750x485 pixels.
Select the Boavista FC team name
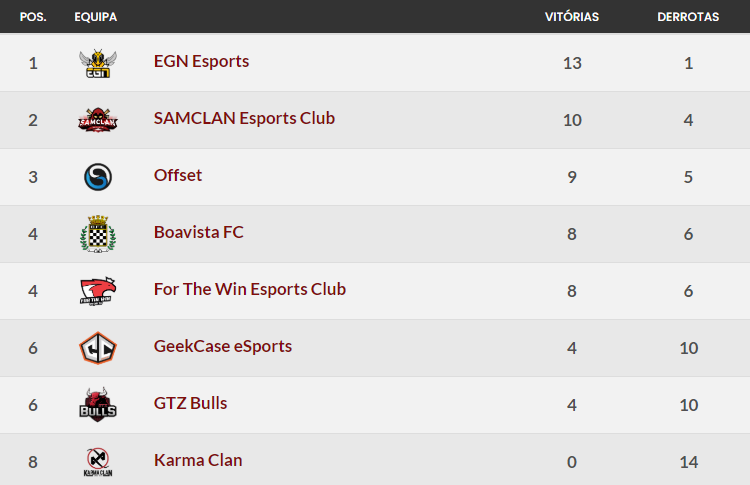199,232
